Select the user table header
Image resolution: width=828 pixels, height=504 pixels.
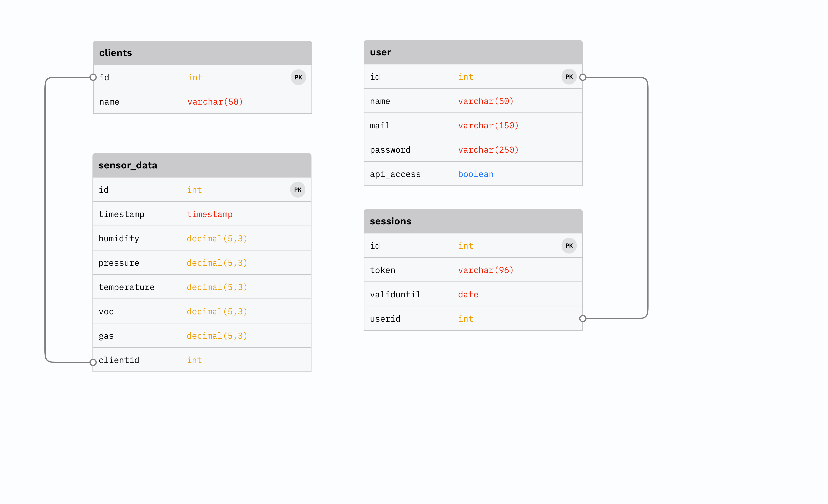click(x=473, y=52)
